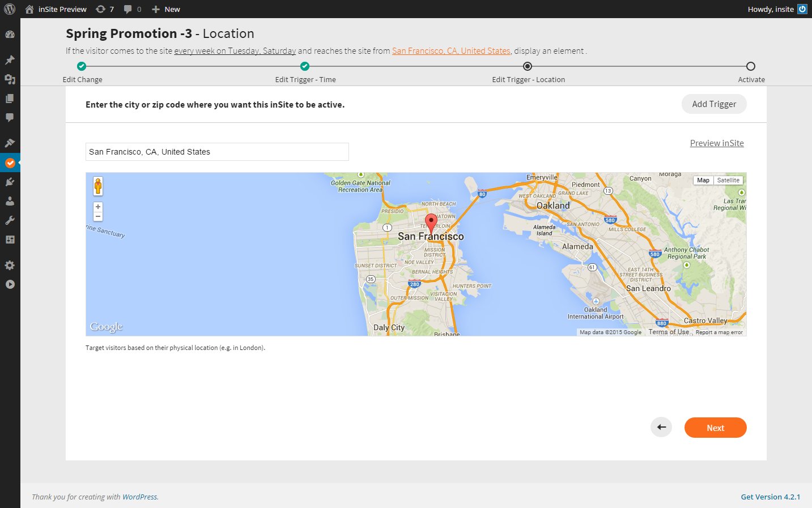This screenshot has width=812, height=508.
Task: Click the Add Trigger button
Action: point(713,104)
